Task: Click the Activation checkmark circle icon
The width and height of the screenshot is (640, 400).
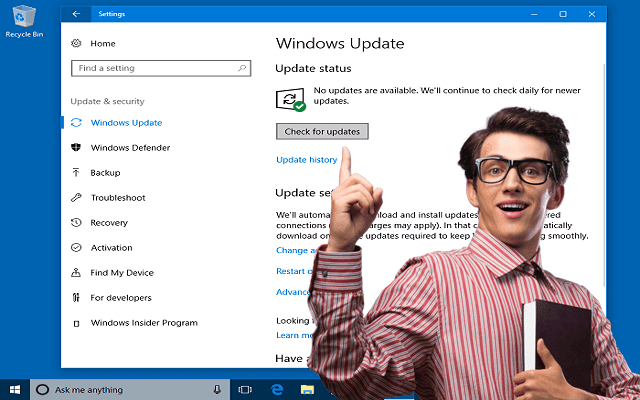Action: [76, 247]
